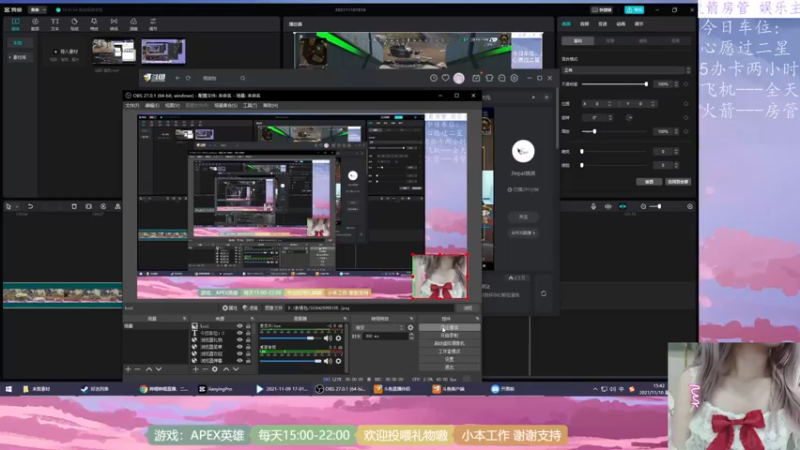The height and width of the screenshot is (450, 800).
Task: Switch to 变速 speed tab in Jianying inspector
Action: click(x=603, y=23)
